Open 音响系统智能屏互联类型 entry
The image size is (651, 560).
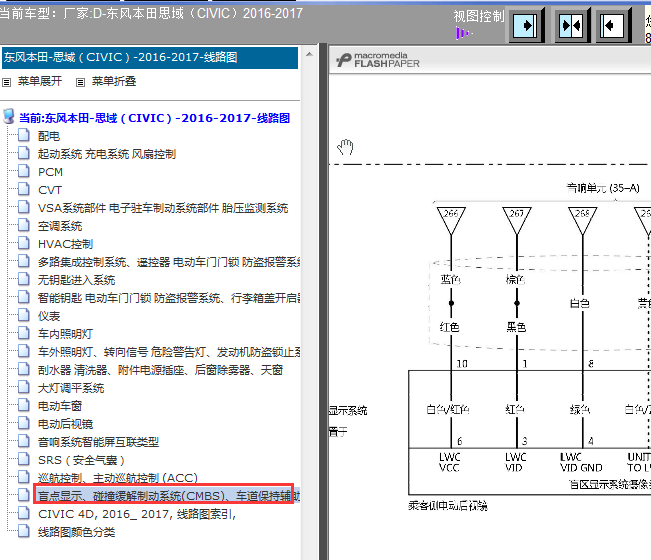(98, 442)
